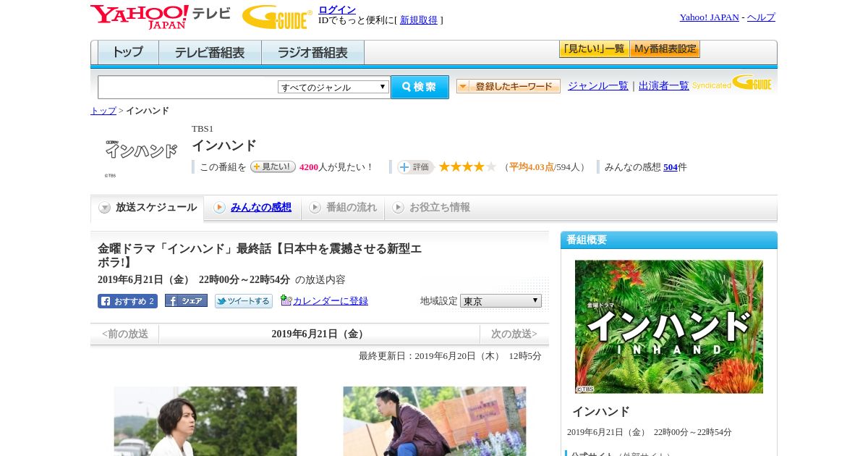The width and height of the screenshot is (868, 456).
Task: Click the Facebook シェア button
Action: tap(186, 300)
